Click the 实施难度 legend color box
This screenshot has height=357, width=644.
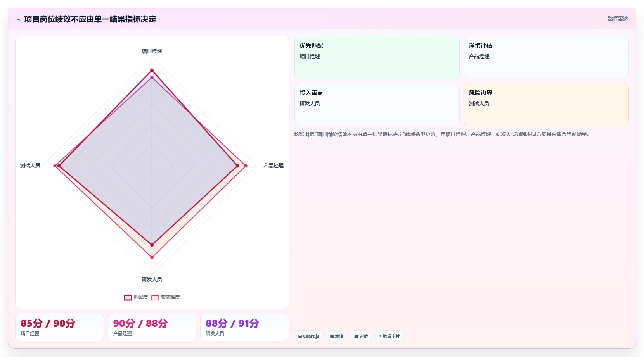click(155, 297)
